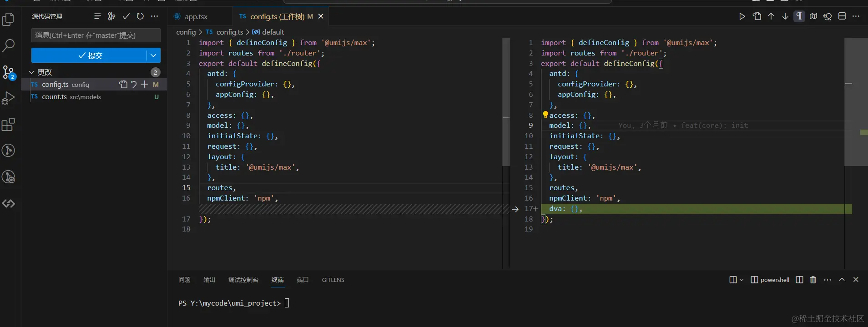Viewport: 868px width, 327px height.
Task: Open the remote/code arrows activity bar icon
Action: (8, 203)
